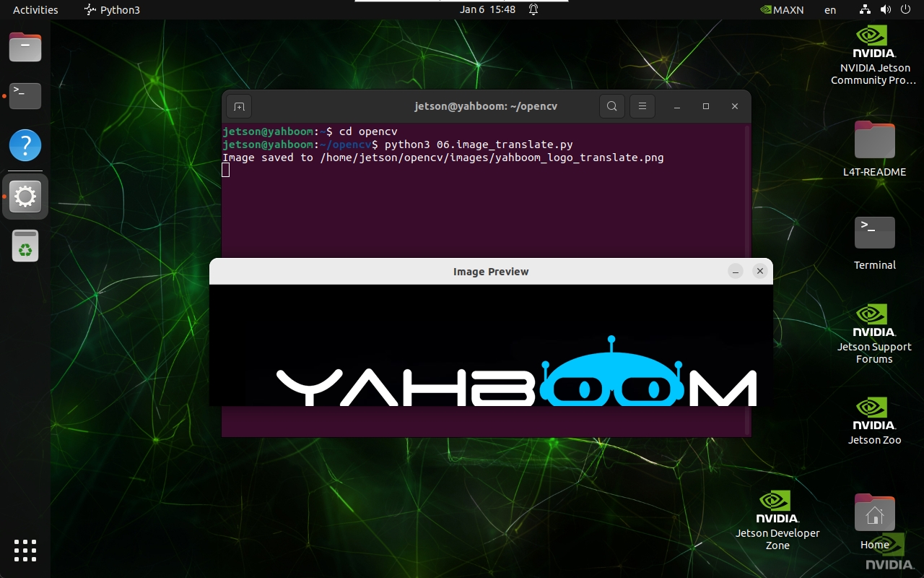Open Files from the dock
The image size is (924, 578).
click(x=25, y=48)
